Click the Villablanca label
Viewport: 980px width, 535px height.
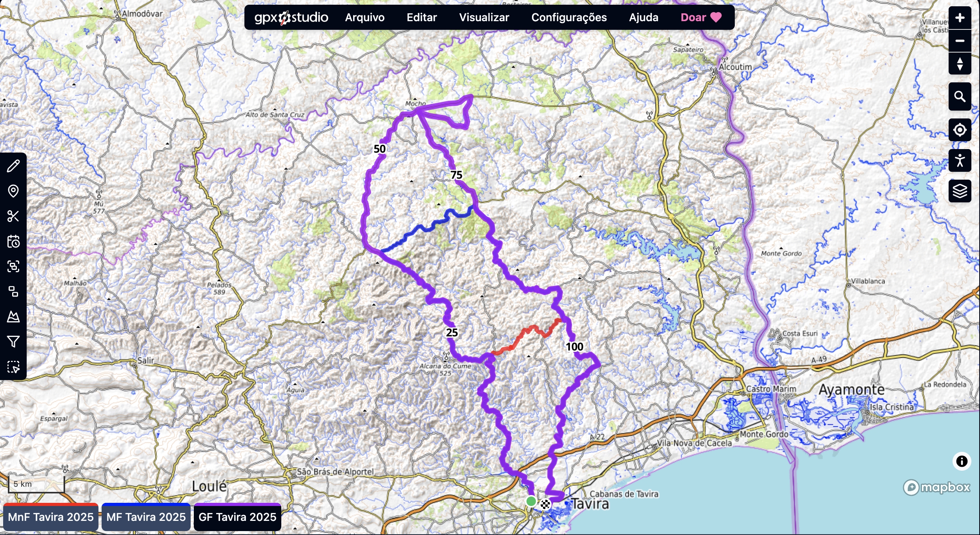[x=868, y=281]
